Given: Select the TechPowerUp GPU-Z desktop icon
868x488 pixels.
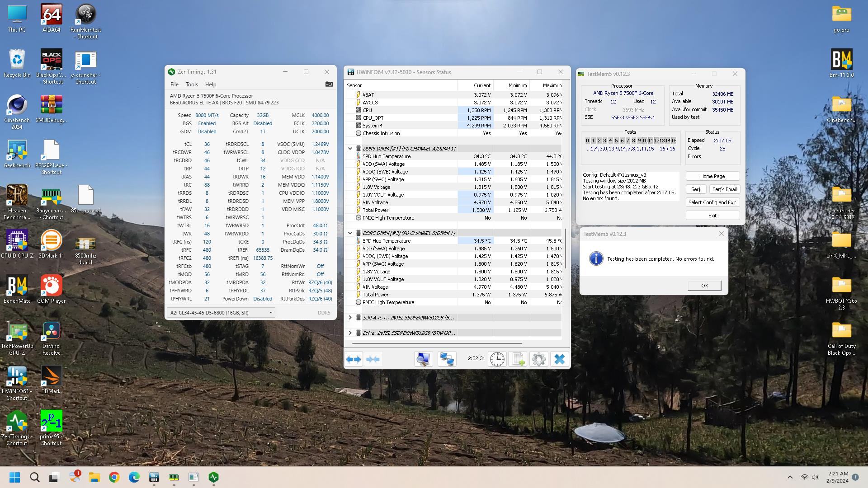Looking at the screenshot, I should tap(17, 338).
